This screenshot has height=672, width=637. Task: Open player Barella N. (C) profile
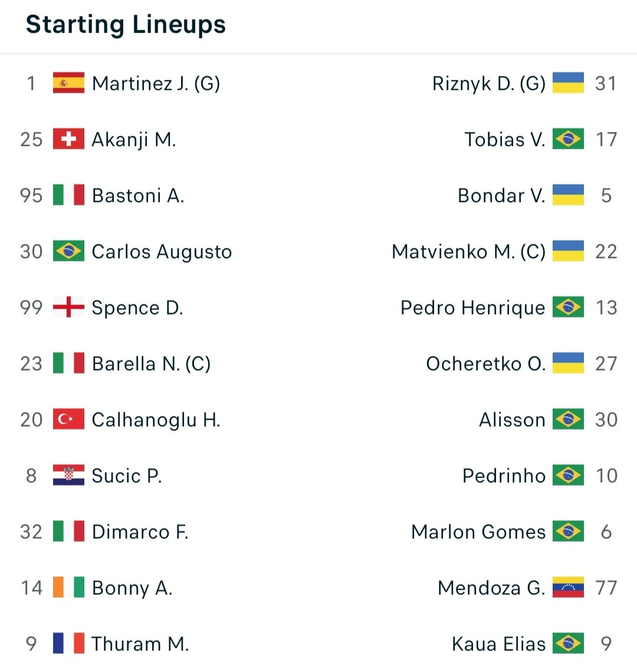point(151,364)
